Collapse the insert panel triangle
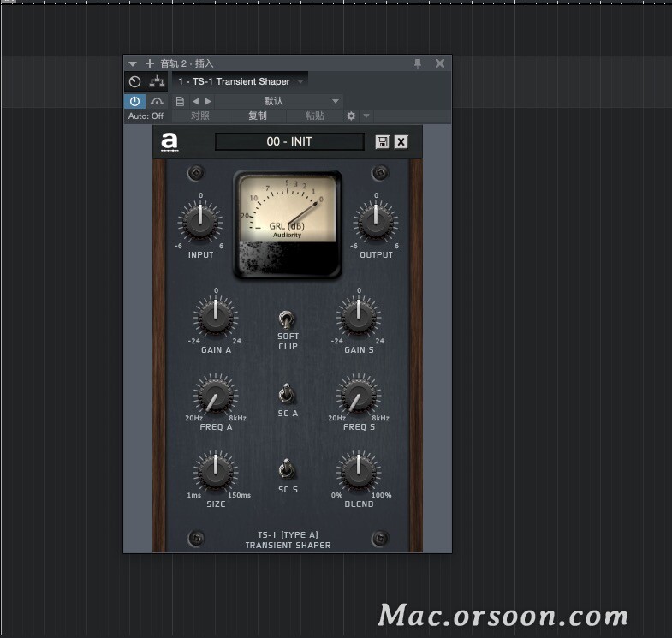This screenshot has width=672, height=638. pos(133,64)
